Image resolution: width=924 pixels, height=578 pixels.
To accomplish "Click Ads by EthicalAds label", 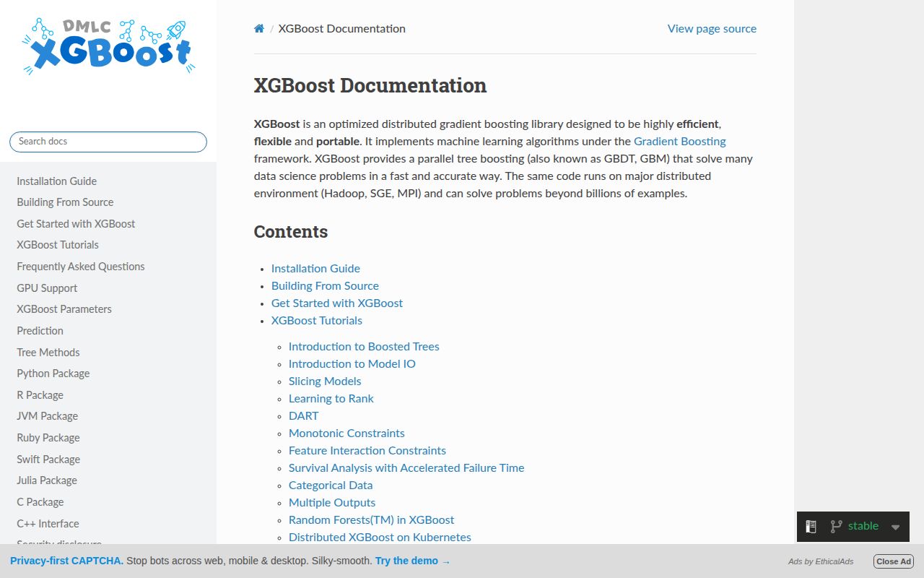I will pyautogui.click(x=821, y=561).
